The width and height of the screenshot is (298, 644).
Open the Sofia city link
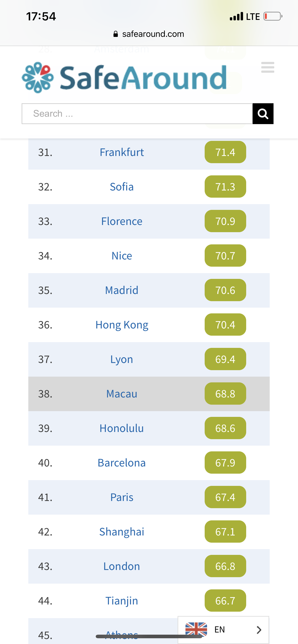click(x=122, y=187)
